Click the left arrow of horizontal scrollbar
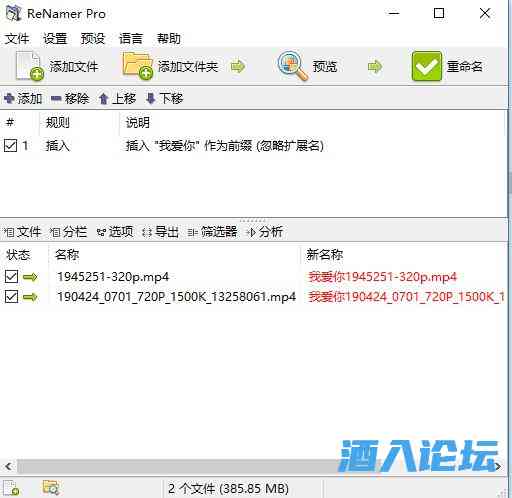 9,466
